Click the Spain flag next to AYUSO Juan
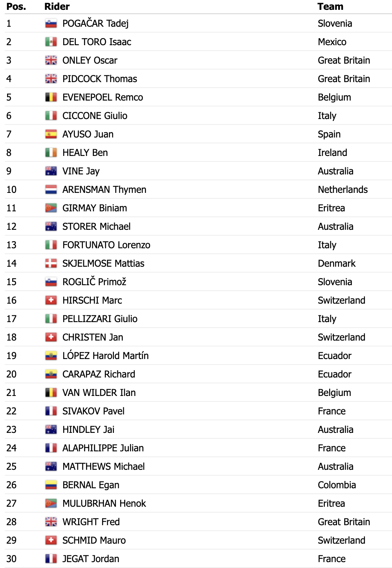 [51, 134]
